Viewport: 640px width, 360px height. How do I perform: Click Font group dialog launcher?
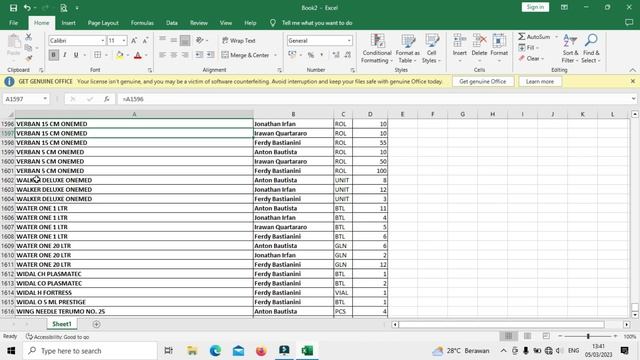point(150,70)
